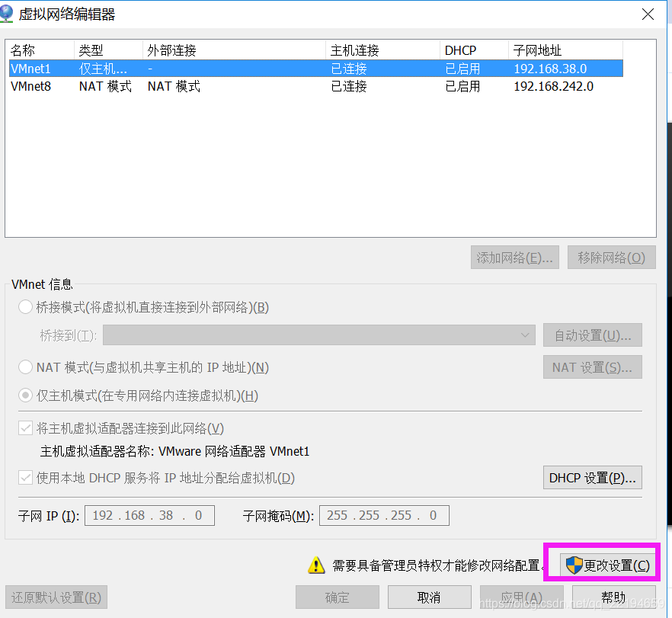The width and height of the screenshot is (672, 618).
Task: Click the 外部连接 column header
Action: click(x=235, y=50)
